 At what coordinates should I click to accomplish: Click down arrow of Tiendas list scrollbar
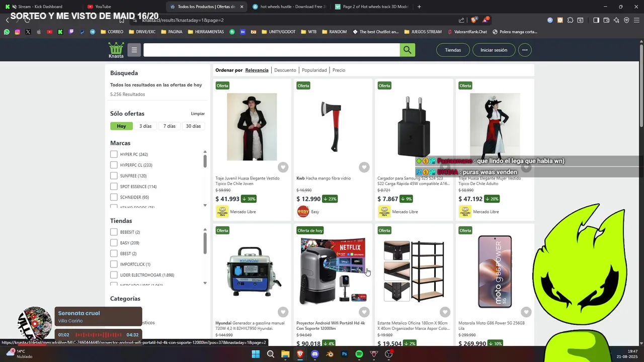[x=205, y=283]
